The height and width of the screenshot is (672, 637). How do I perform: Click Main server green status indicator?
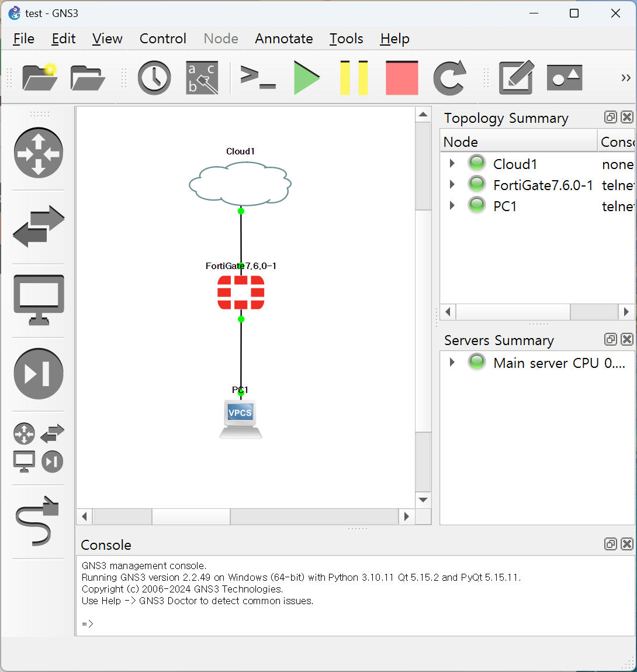coord(476,362)
